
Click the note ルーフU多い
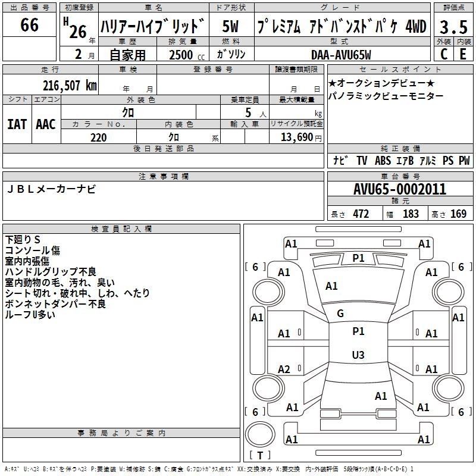pos(30,315)
